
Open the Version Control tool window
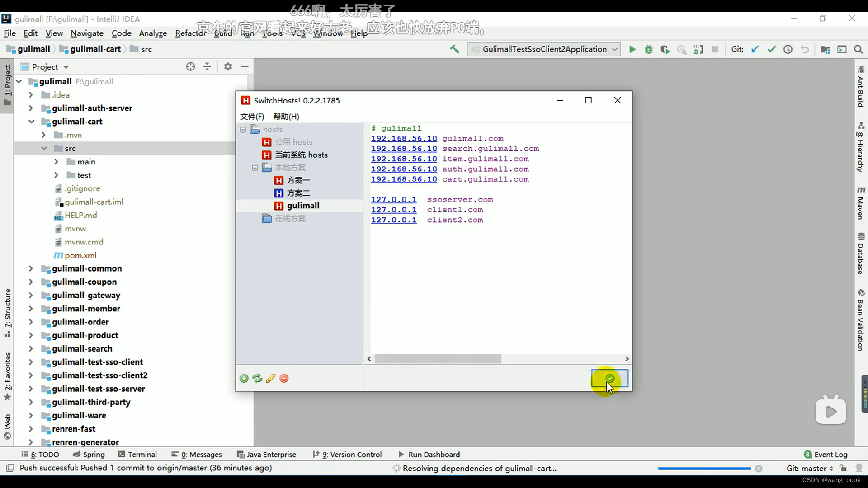click(347, 455)
